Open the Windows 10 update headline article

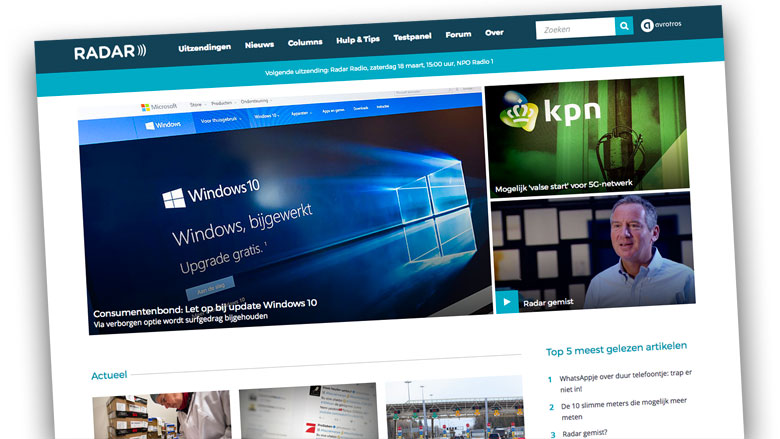pyautogui.click(x=205, y=302)
